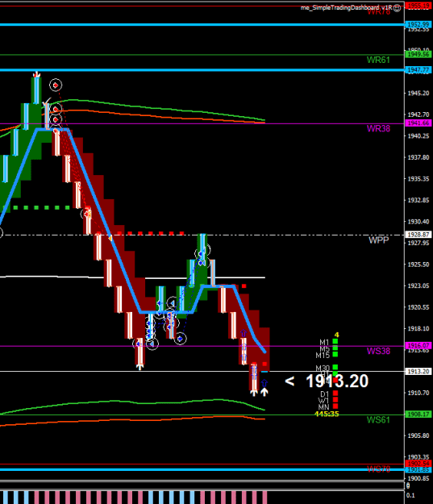
Task: Select the WPP weekly pivot label
Action: click(378, 240)
